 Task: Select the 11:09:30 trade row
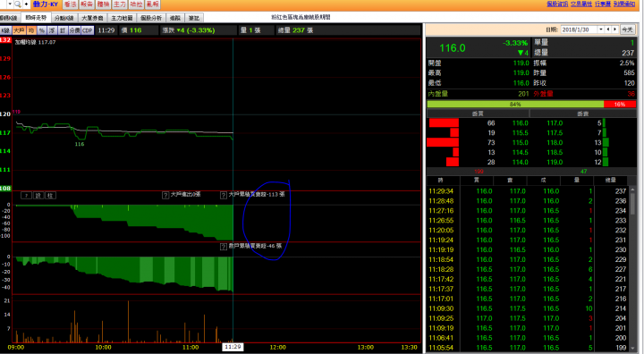coord(528,308)
